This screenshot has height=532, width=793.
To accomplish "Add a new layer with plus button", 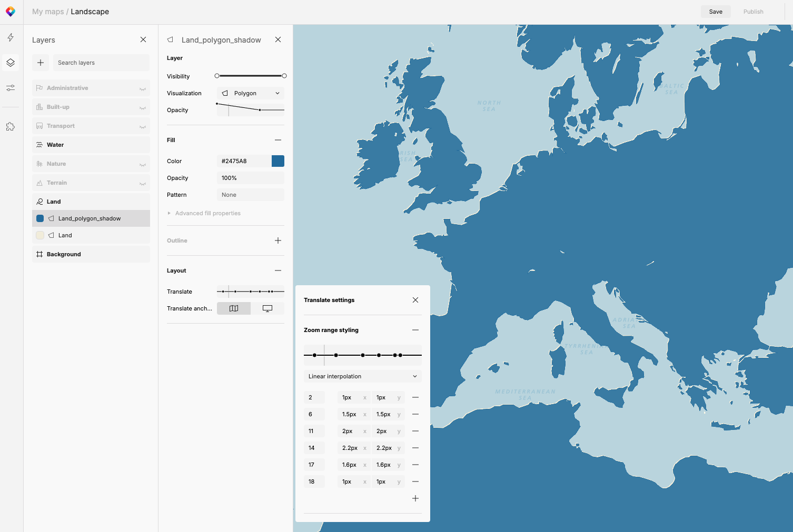I will [x=41, y=63].
